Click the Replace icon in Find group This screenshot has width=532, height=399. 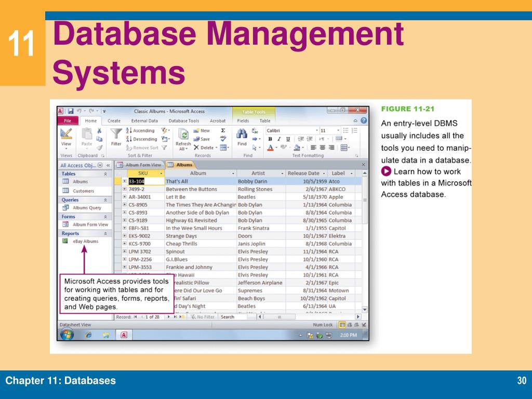(255, 130)
